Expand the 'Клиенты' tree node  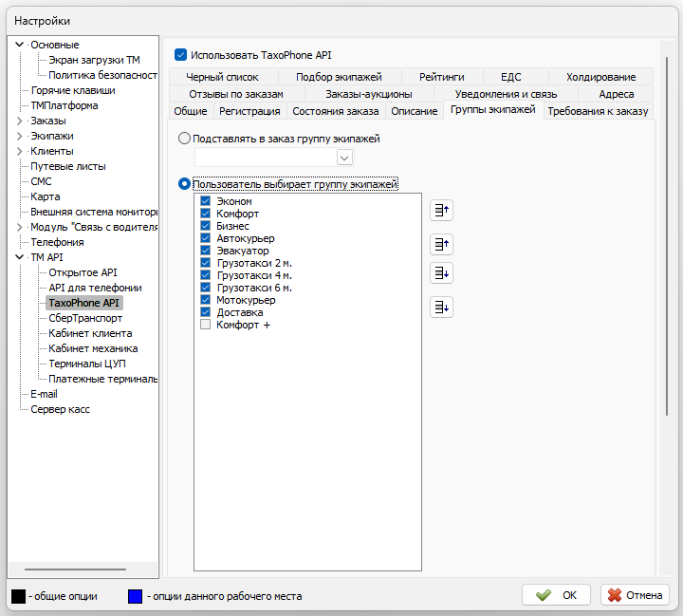pos(19,151)
